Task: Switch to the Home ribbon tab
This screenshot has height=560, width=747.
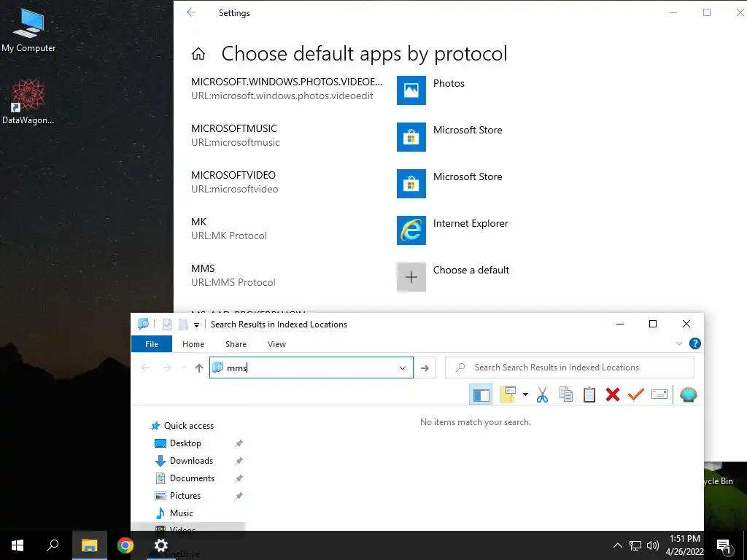Action: 193,344
